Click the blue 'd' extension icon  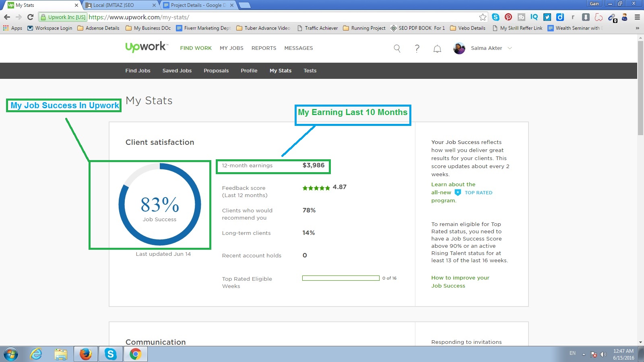coord(560,17)
